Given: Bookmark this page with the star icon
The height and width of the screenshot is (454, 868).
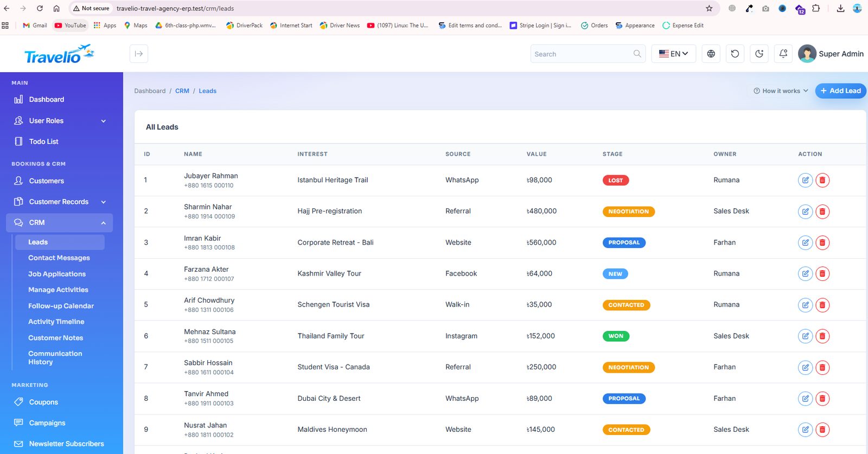Looking at the screenshot, I should coord(709,8).
